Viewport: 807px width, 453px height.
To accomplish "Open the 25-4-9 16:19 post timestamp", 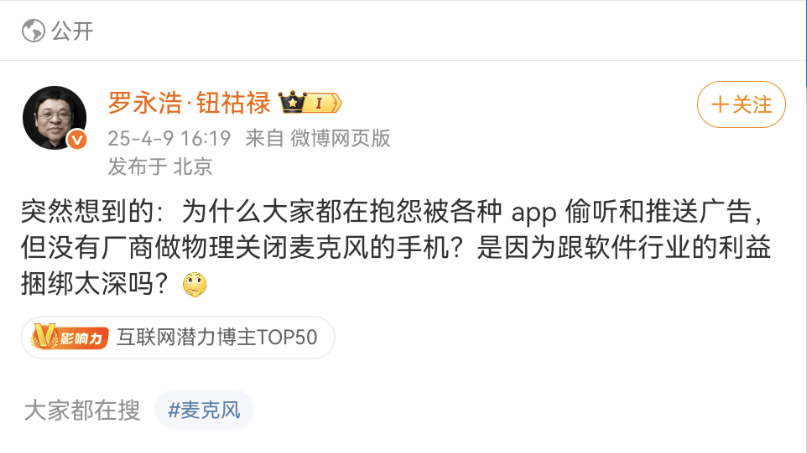I will tap(169, 138).
